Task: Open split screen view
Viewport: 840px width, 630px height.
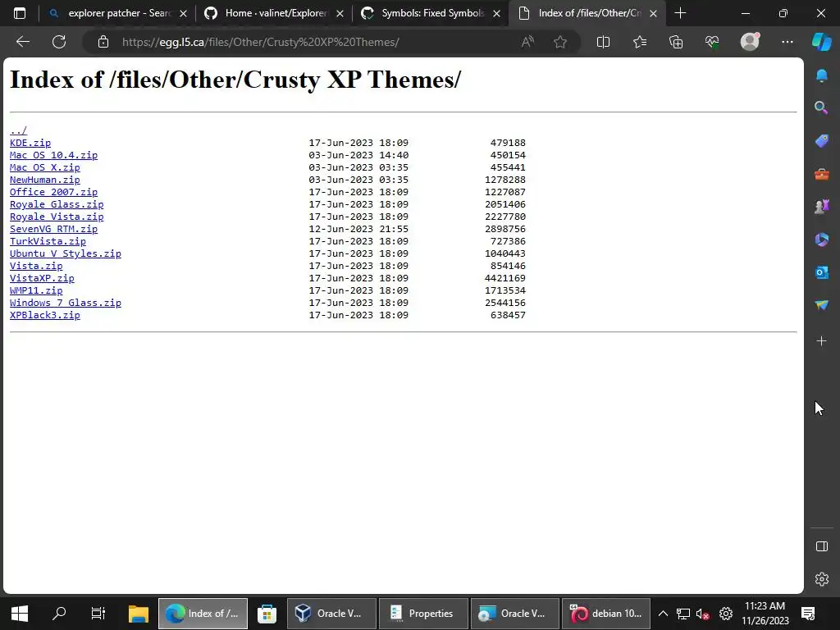Action: (603, 42)
